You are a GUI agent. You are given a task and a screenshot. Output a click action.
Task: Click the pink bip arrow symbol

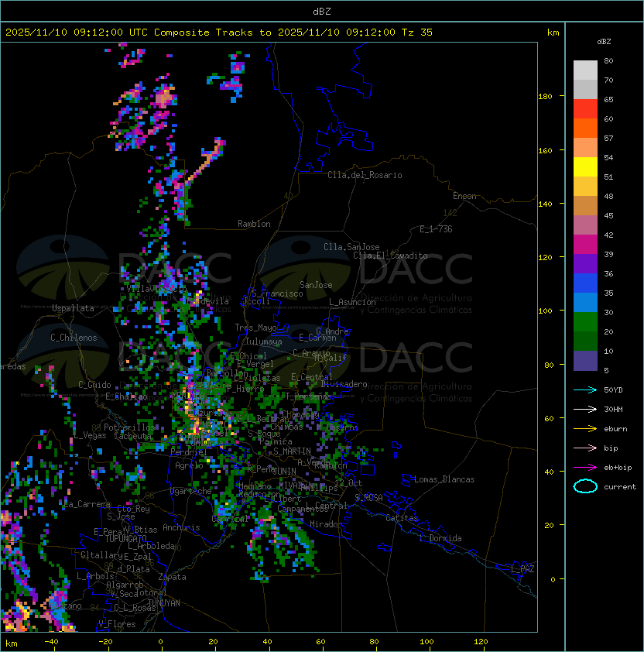coord(585,448)
